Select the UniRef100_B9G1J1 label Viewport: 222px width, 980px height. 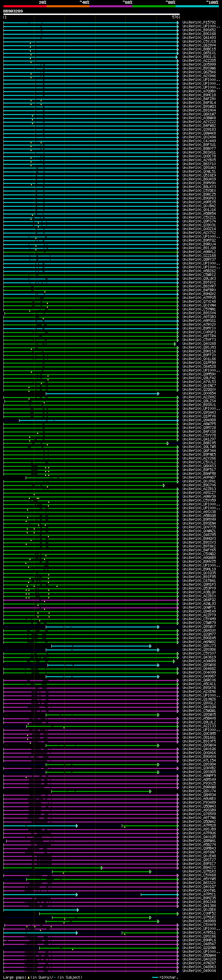199,57
